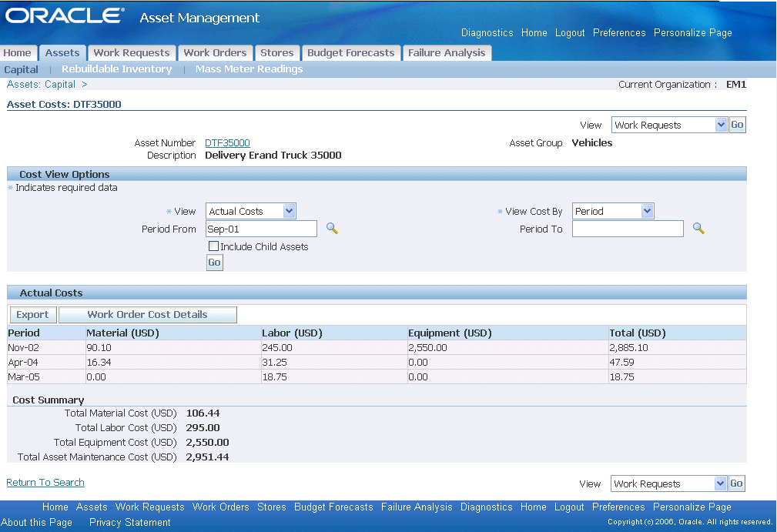Open About this Page footer link
This screenshot has width=777, height=532.
click(37, 522)
